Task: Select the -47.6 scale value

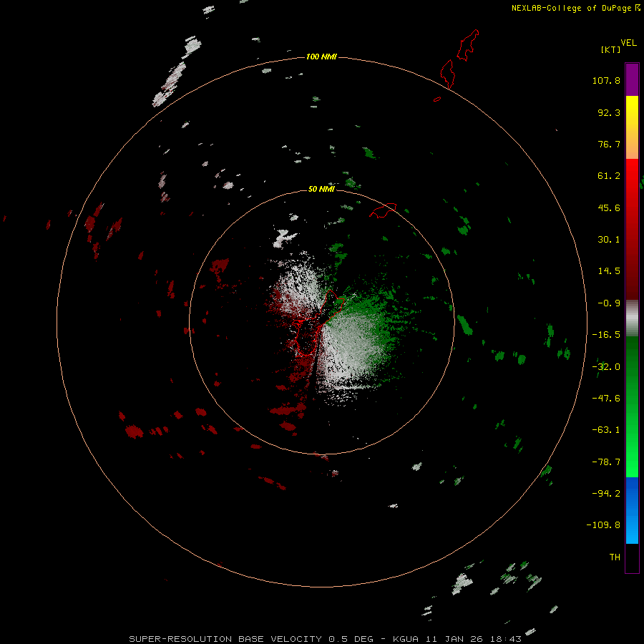Action: [x=606, y=399]
